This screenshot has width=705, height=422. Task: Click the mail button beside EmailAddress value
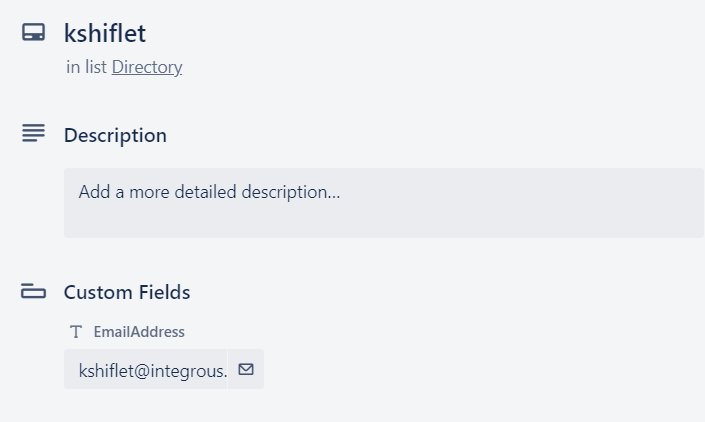click(246, 369)
